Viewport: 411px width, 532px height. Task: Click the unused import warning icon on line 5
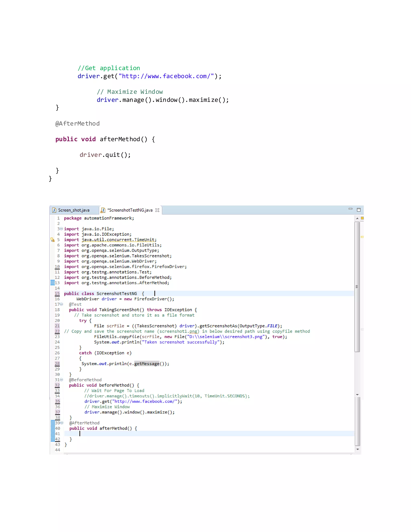click(x=53, y=240)
